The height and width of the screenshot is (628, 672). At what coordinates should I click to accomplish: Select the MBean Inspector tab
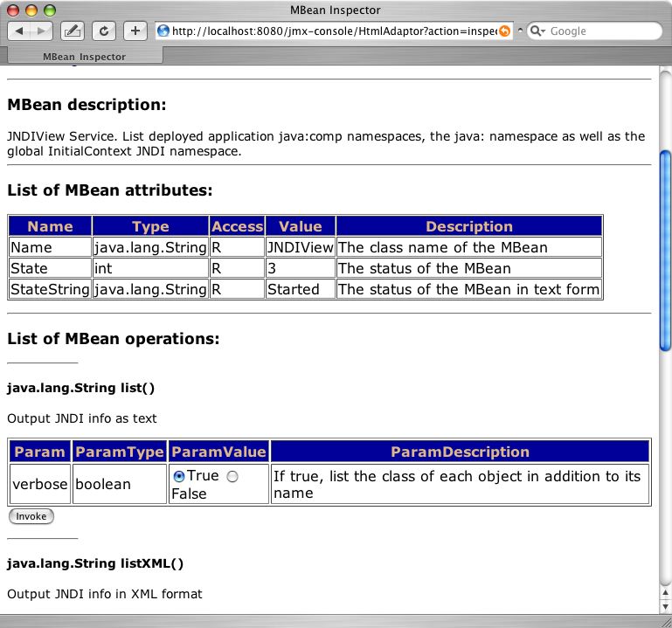[x=84, y=57]
